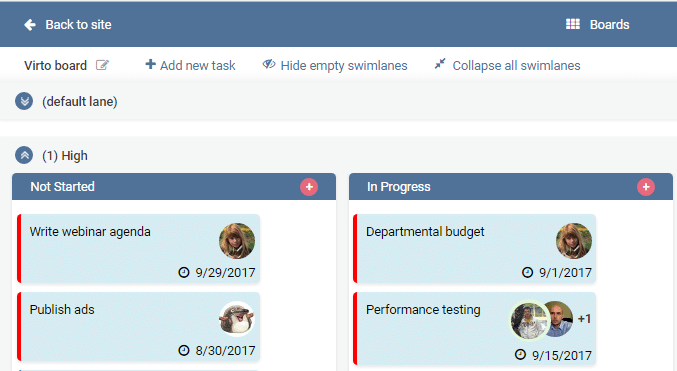This screenshot has width=677, height=371.
Task: Add a card to In Progress column
Action: click(x=646, y=187)
